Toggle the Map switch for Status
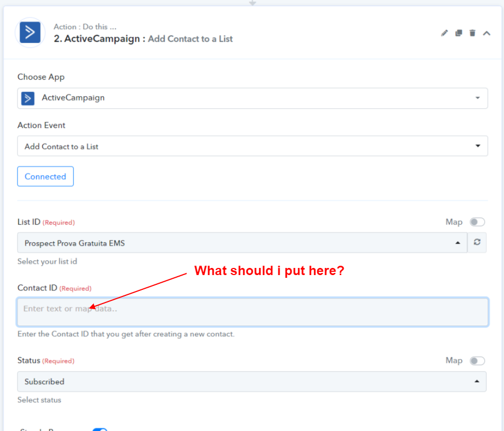504x431 pixels. click(477, 361)
